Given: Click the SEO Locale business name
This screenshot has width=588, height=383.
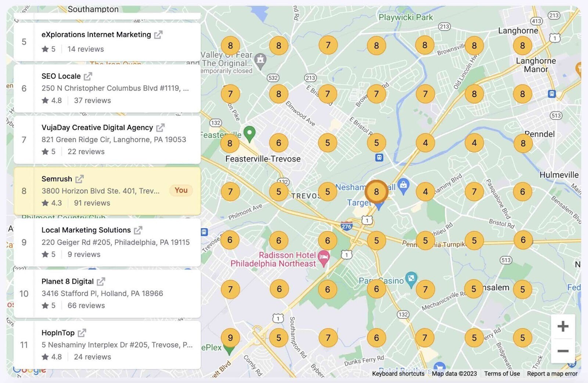Looking at the screenshot, I should [61, 76].
